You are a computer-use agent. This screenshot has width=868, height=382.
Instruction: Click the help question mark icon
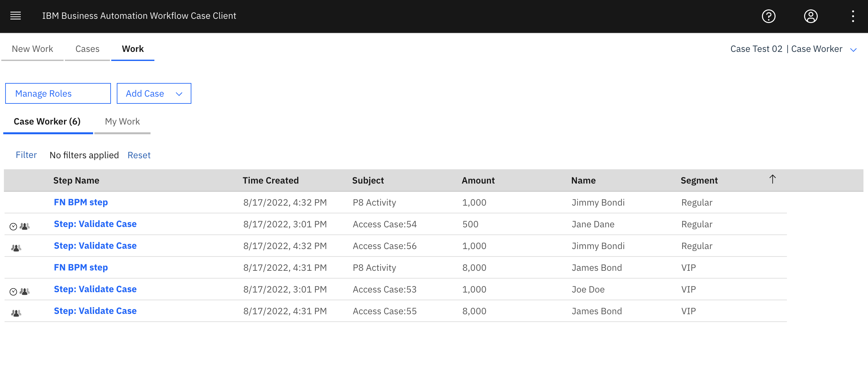(768, 16)
